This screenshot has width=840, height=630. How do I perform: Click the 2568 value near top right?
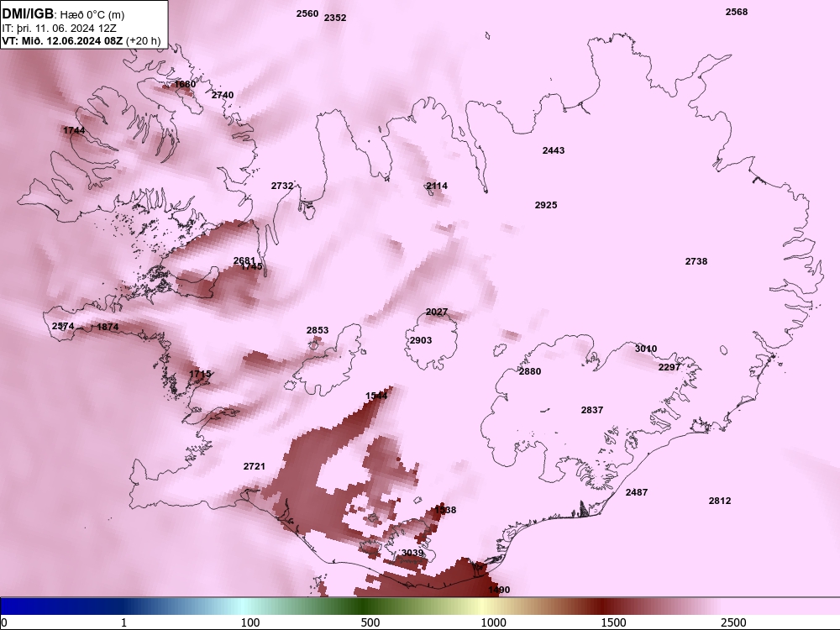(737, 12)
